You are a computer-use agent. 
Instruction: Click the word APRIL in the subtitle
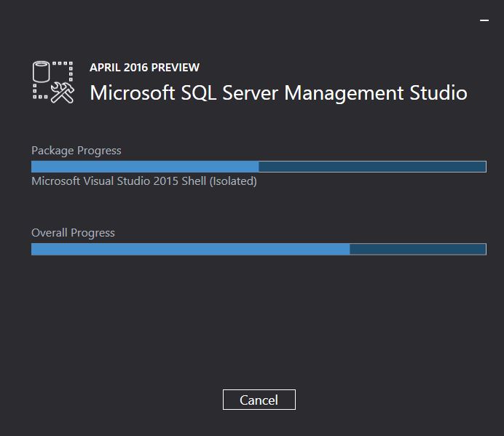click(x=105, y=68)
